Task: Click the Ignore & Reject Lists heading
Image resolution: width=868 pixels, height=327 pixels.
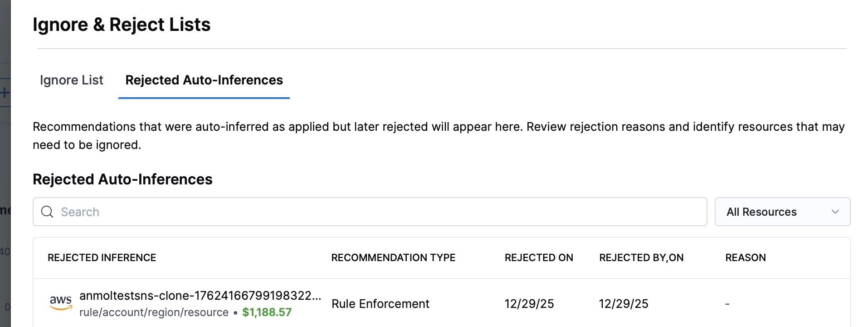Action: click(122, 25)
